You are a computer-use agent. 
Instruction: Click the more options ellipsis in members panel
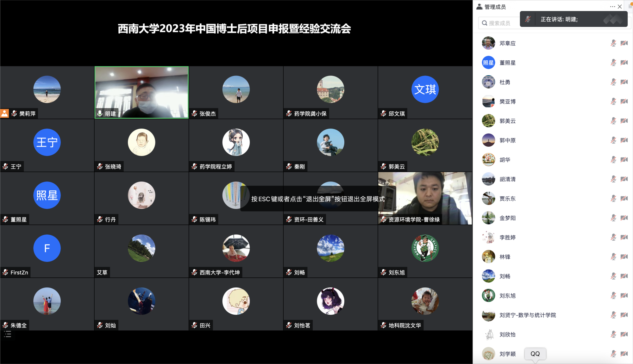[x=612, y=7]
